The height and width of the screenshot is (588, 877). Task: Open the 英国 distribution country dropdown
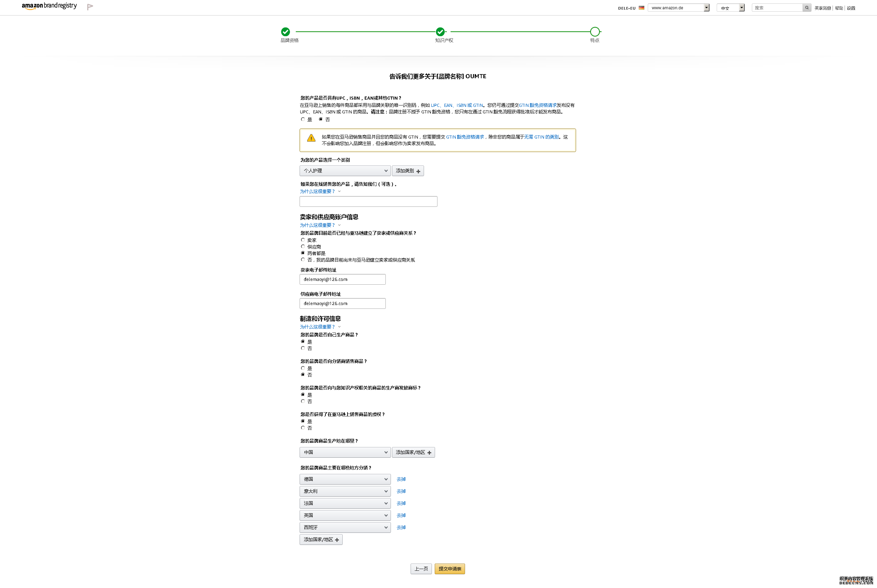[345, 515]
